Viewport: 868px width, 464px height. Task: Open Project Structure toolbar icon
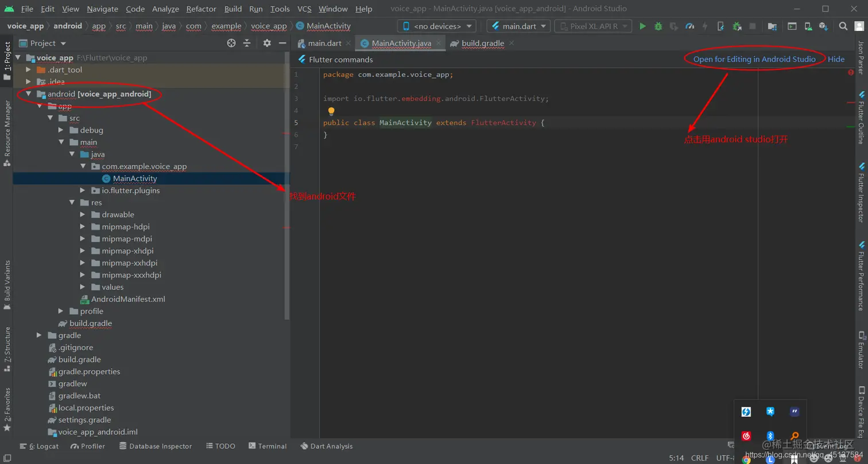click(x=772, y=26)
